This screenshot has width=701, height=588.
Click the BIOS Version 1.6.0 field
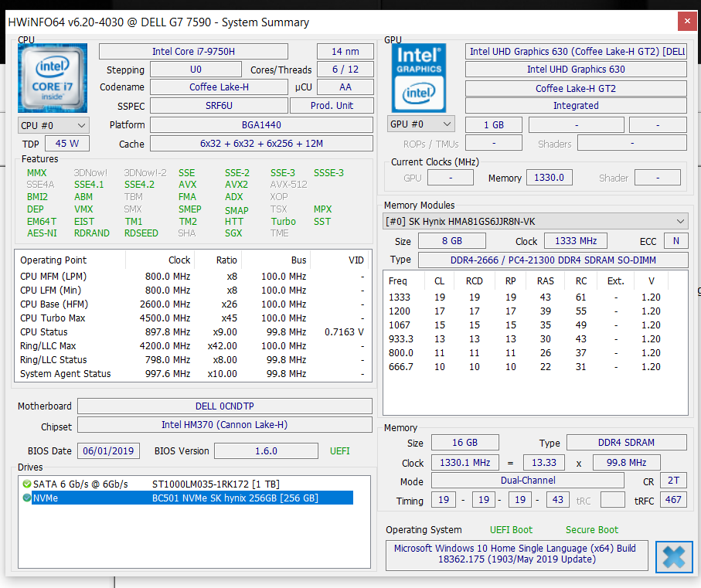(265, 451)
